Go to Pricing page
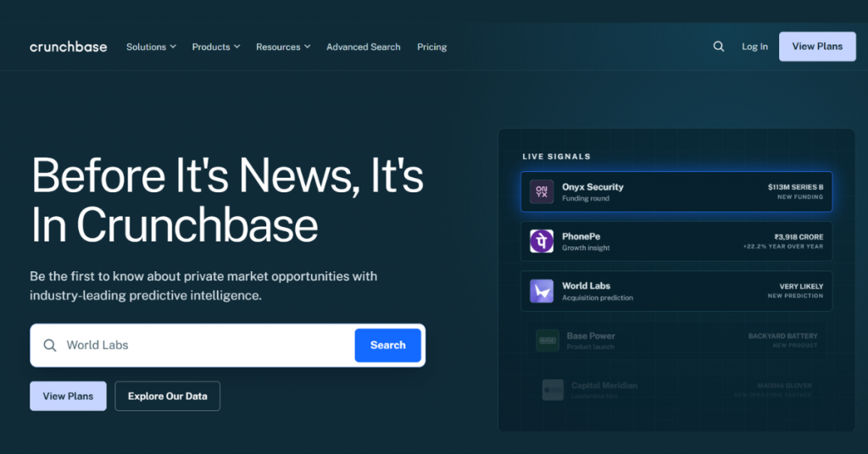 (x=431, y=47)
